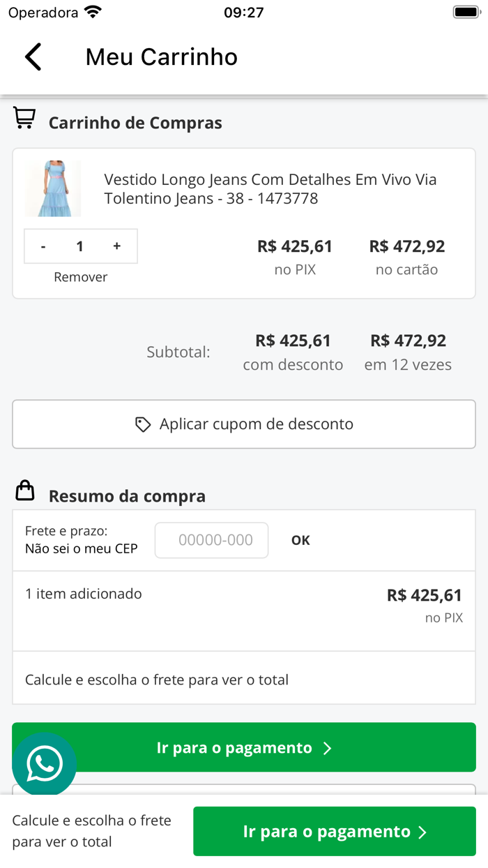Click the coupon tag icon
The height and width of the screenshot is (868, 488).
point(143,424)
